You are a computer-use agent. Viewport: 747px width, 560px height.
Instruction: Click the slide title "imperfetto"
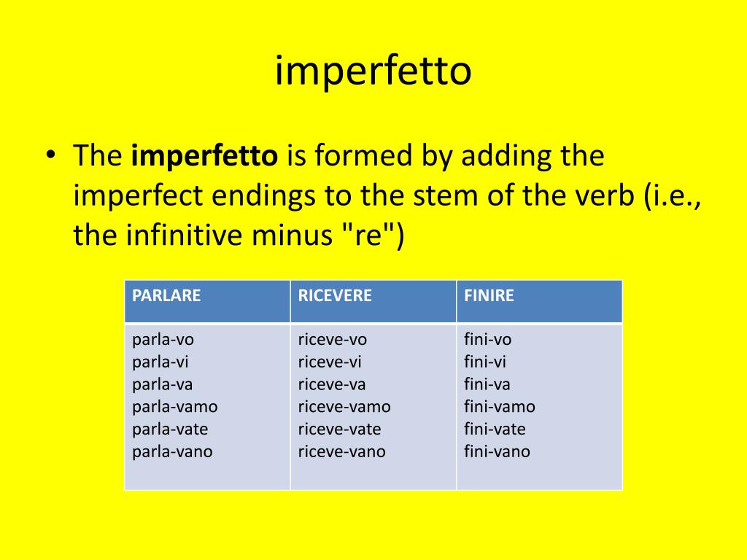[373, 71]
